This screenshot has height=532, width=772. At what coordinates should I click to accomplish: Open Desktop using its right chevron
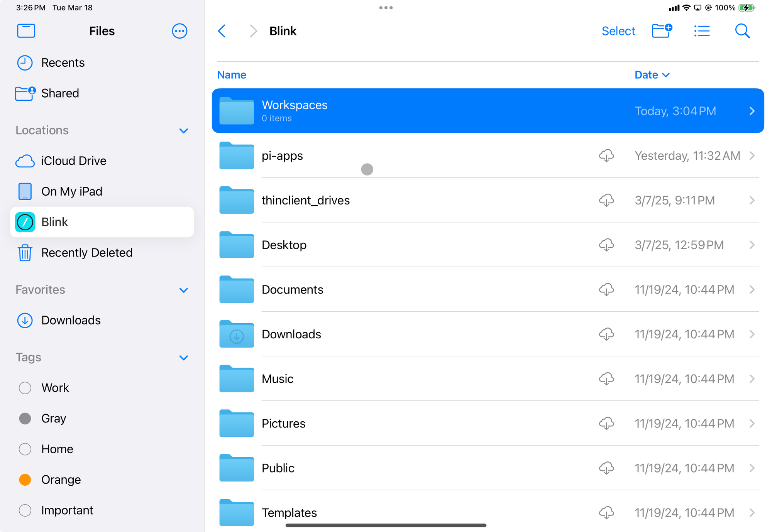(x=752, y=245)
